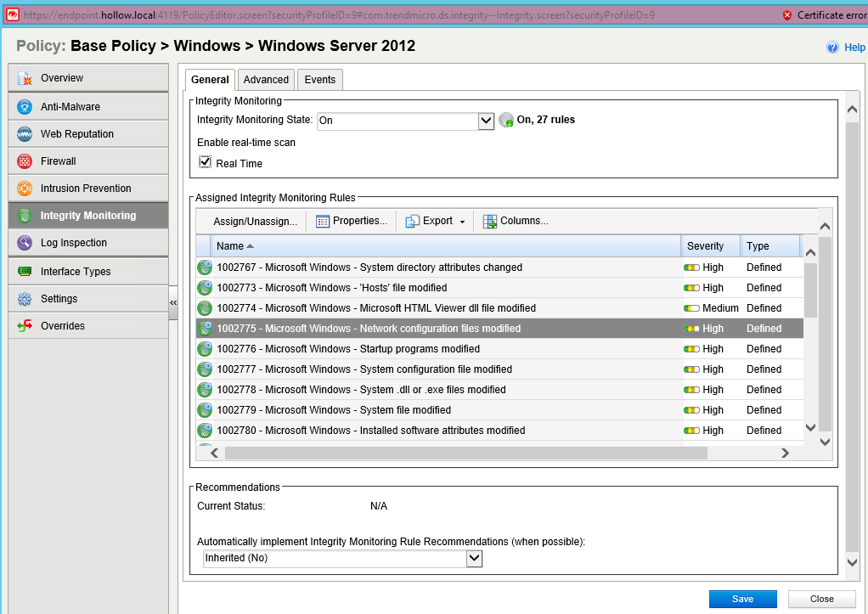Viewport: 868px width, 614px height.
Task: Open the Integrity Monitoring State dropdown
Action: [x=486, y=121]
